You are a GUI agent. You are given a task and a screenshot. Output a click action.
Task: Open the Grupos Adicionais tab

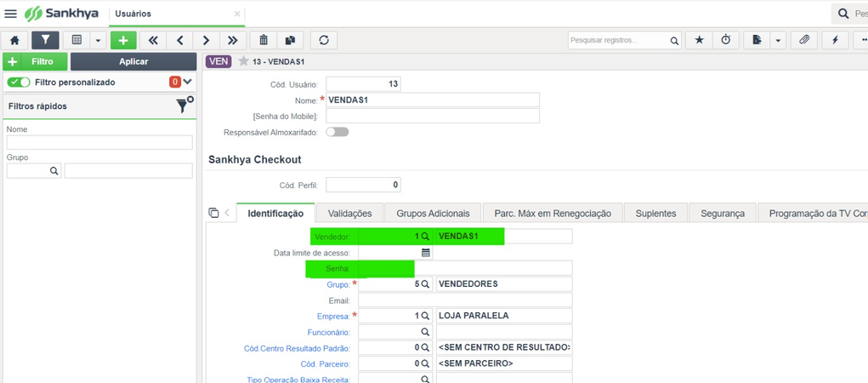point(433,214)
